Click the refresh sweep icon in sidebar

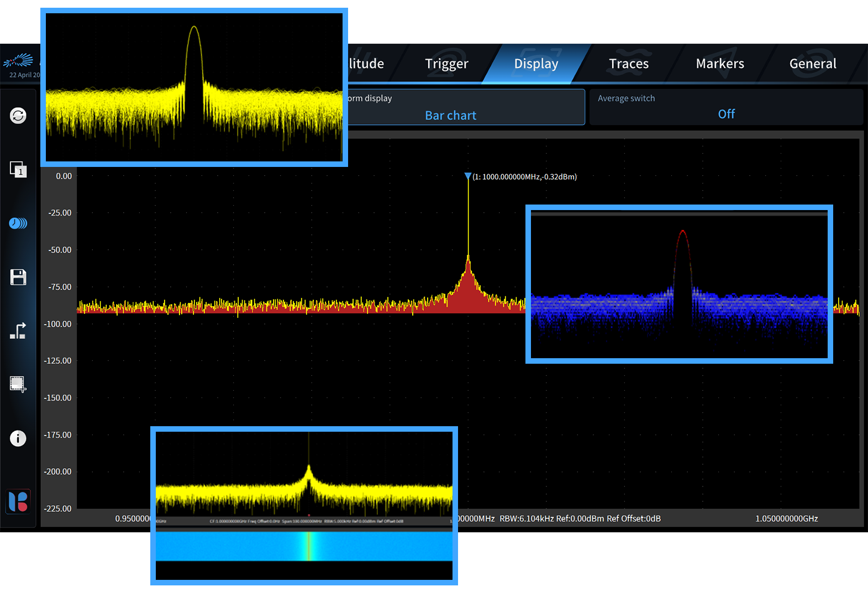(x=18, y=116)
